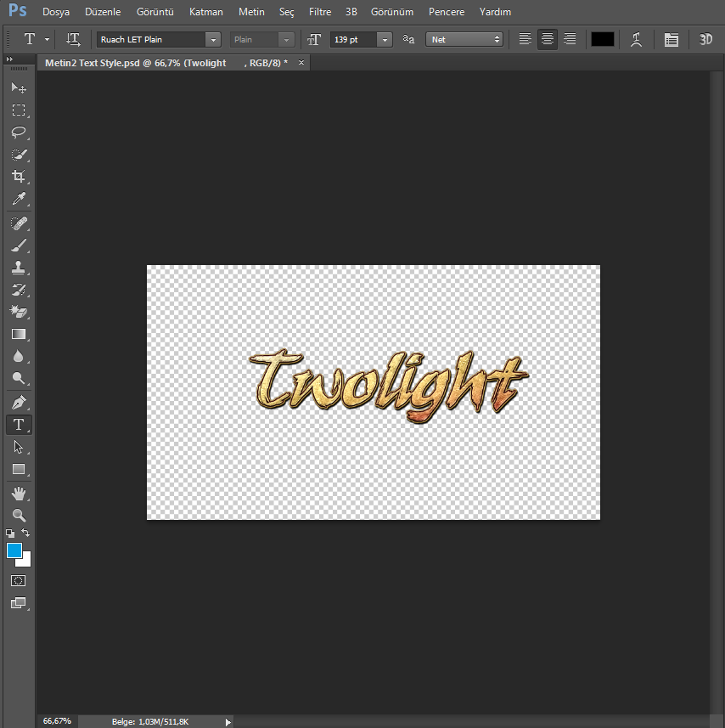The height and width of the screenshot is (728, 725).
Task: Select the Spot Healing Brush tool
Action: (19, 223)
